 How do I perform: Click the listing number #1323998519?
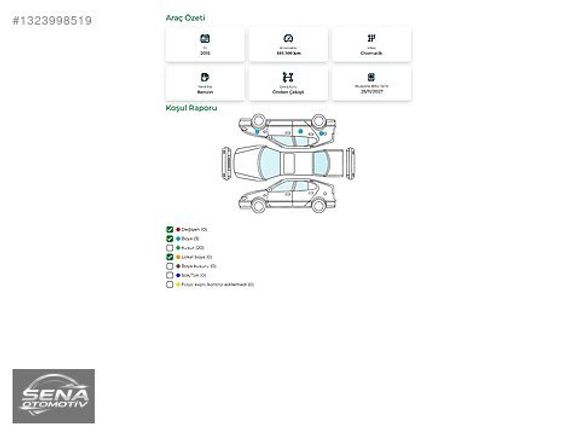pos(52,21)
